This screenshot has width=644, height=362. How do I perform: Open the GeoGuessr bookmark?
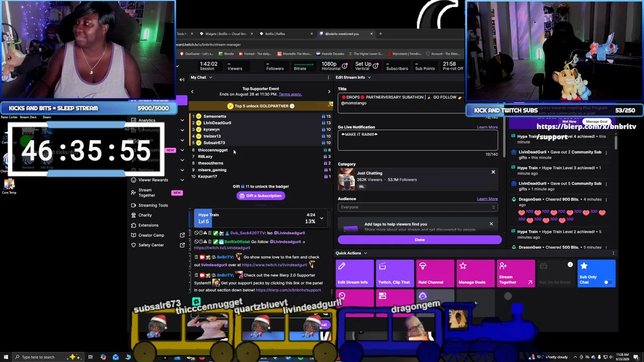(x=198, y=54)
